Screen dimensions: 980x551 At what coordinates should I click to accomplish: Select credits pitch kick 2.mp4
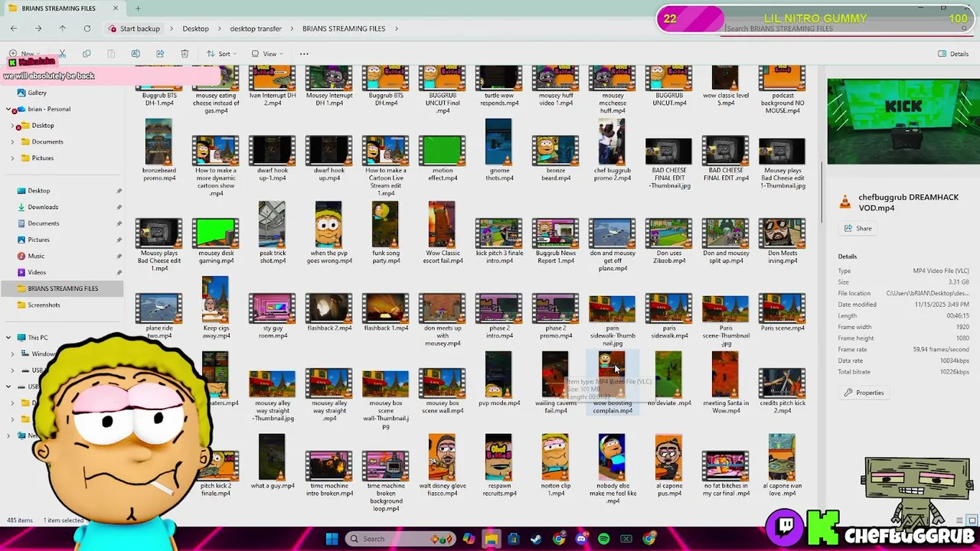point(782,391)
